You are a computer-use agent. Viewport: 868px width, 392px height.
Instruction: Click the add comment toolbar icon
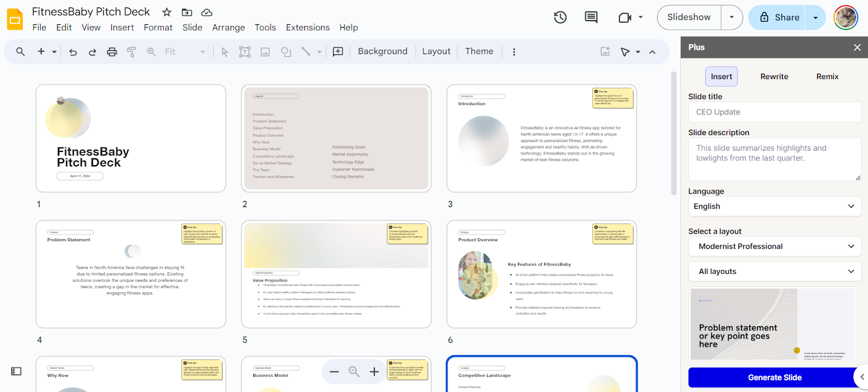pyautogui.click(x=338, y=52)
